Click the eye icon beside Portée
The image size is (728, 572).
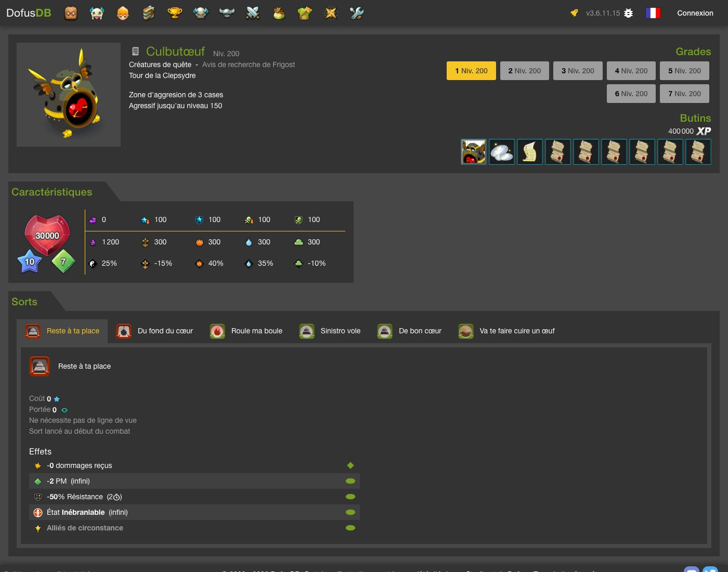(64, 410)
